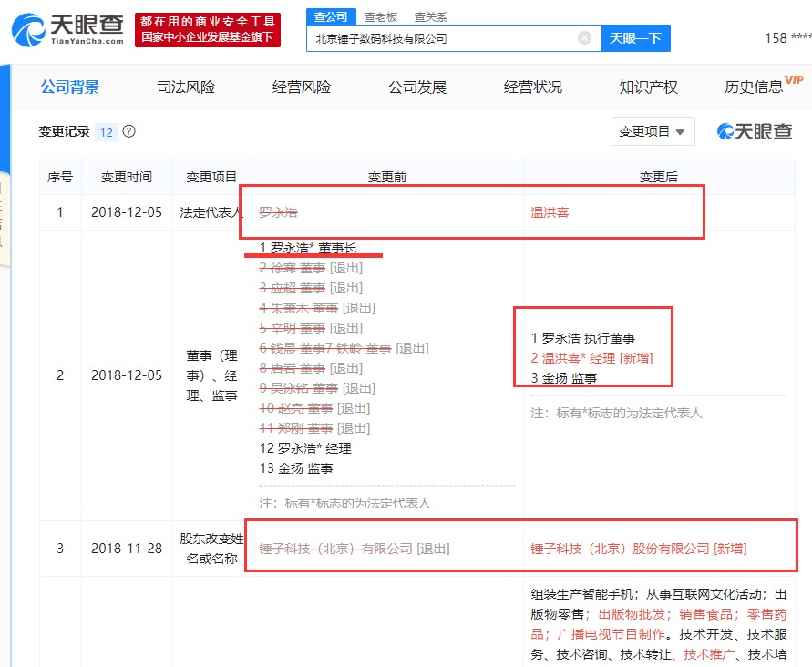Screen dimensions: 812x667
Task: Click the 天眼一下 search button
Action: coord(635,37)
